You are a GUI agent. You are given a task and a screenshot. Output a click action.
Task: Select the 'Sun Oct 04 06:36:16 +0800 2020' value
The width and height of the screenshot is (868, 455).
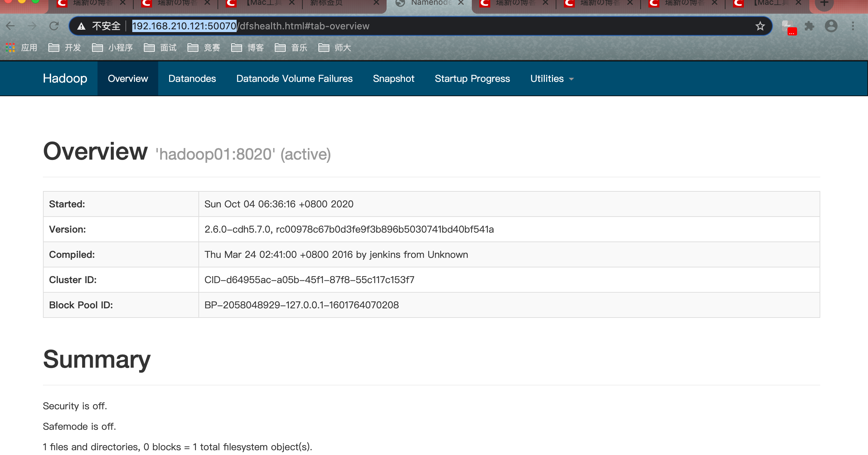click(x=279, y=204)
